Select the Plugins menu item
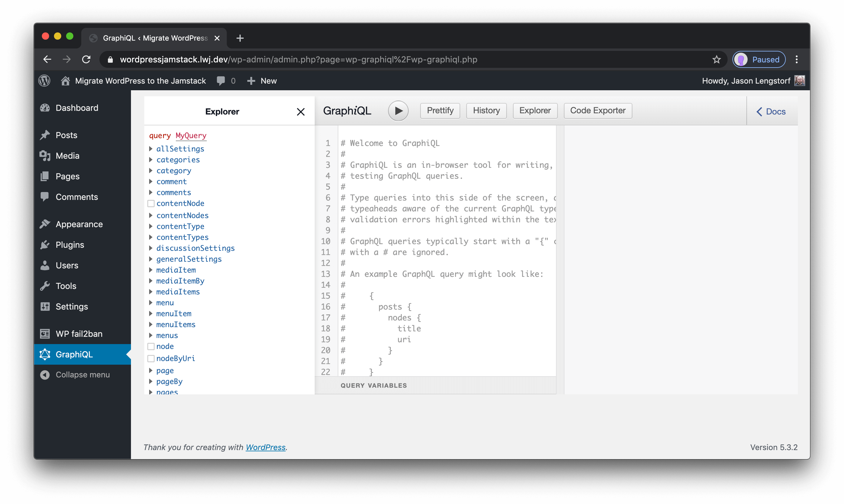This screenshot has width=844, height=504. click(x=69, y=245)
